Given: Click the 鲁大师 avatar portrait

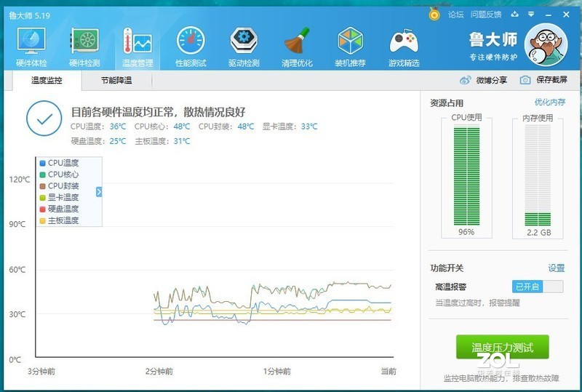Looking at the screenshot, I should click(546, 45).
